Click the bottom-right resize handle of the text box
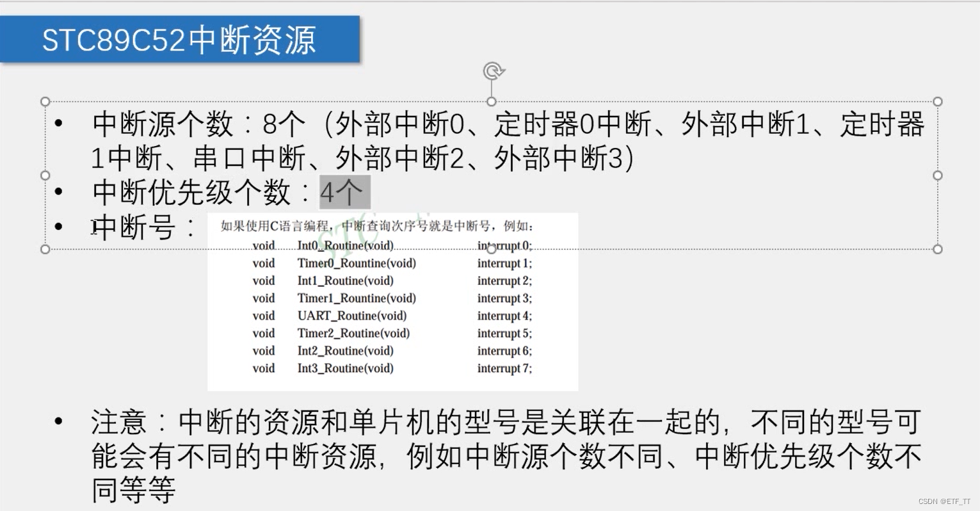The height and width of the screenshot is (511, 980). (938, 248)
